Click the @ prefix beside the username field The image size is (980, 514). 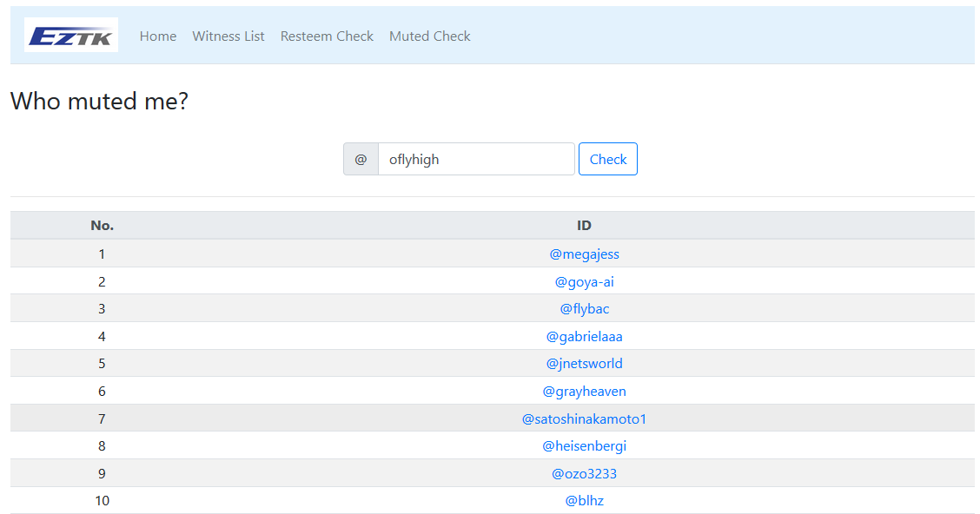(361, 159)
